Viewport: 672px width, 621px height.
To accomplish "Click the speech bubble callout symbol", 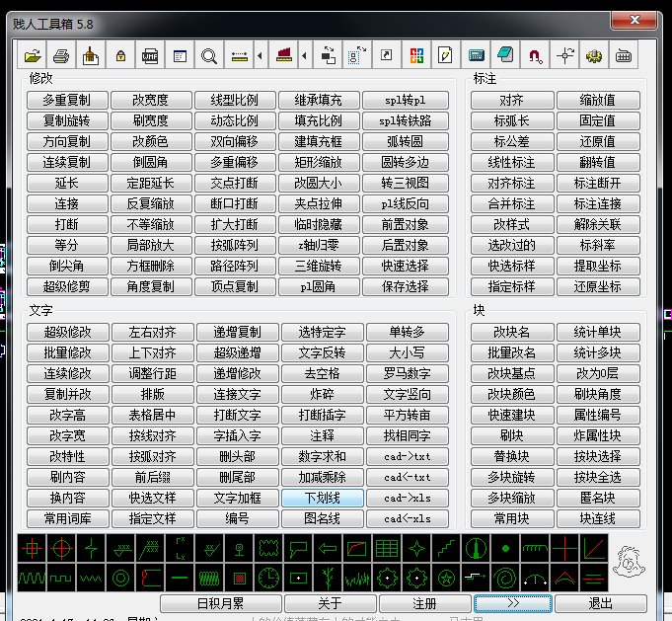I will (x=298, y=548).
